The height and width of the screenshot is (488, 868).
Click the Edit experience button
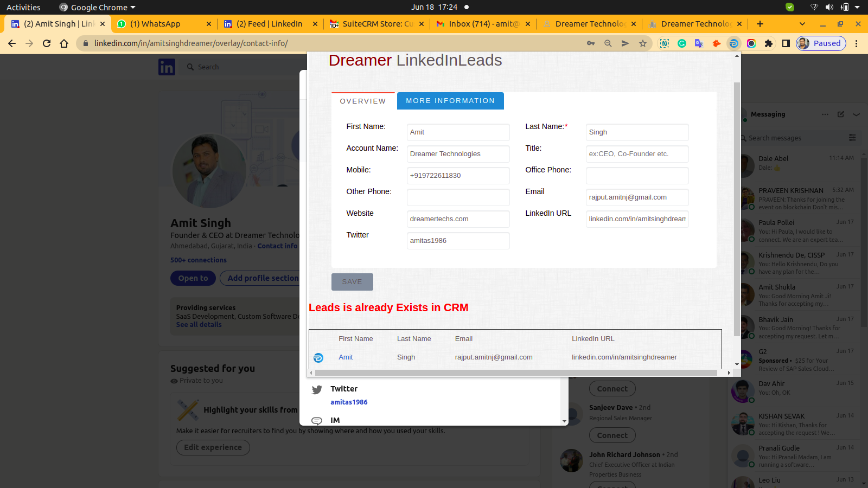point(213,447)
